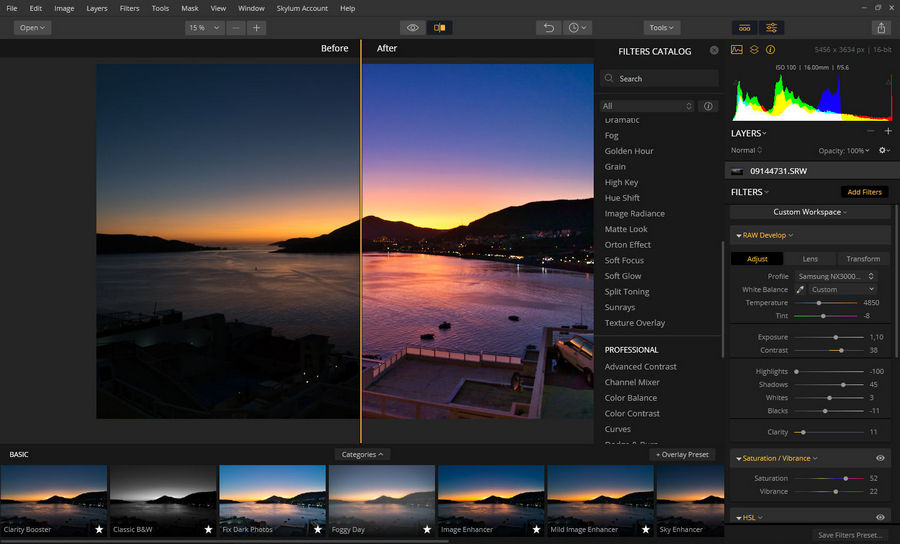This screenshot has height=544, width=900.
Task: Switch to the Lens tab
Action: pyautogui.click(x=810, y=259)
